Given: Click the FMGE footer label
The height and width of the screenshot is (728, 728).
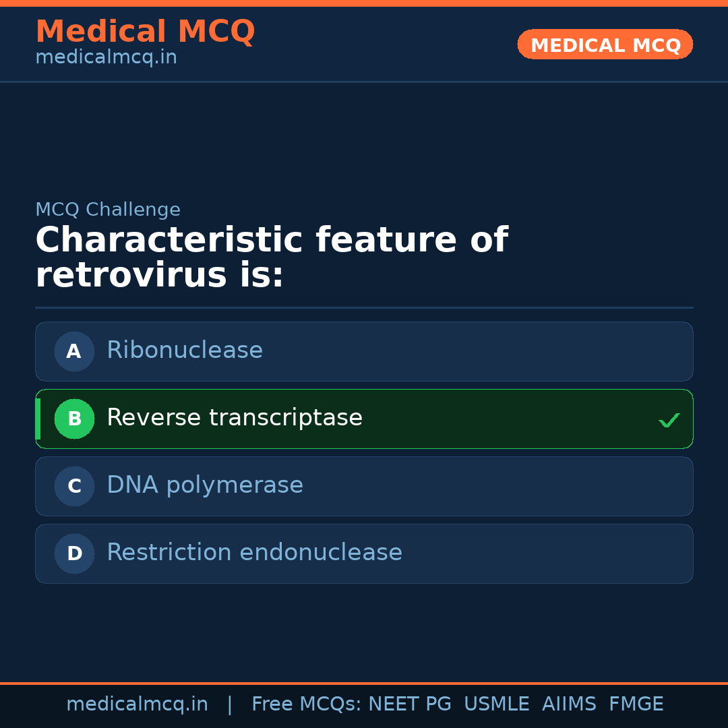Looking at the screenshot, I should pos(636,703).
